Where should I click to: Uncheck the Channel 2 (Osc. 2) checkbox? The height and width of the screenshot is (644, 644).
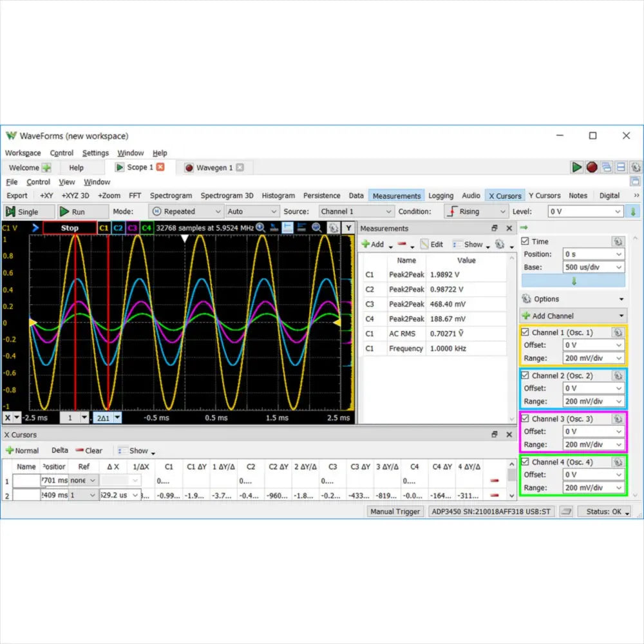pyautogui.click(x=526, y=375)
